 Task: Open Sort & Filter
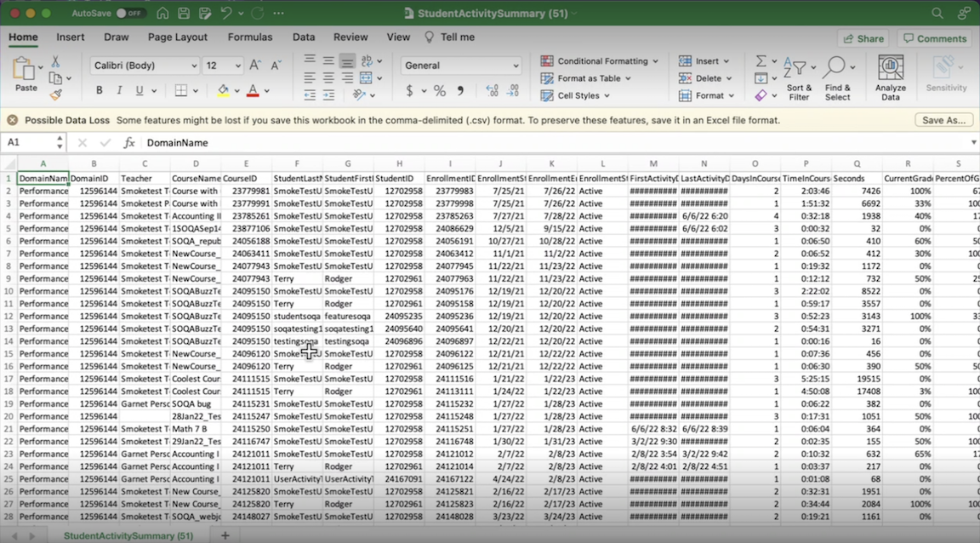[799, 78]
